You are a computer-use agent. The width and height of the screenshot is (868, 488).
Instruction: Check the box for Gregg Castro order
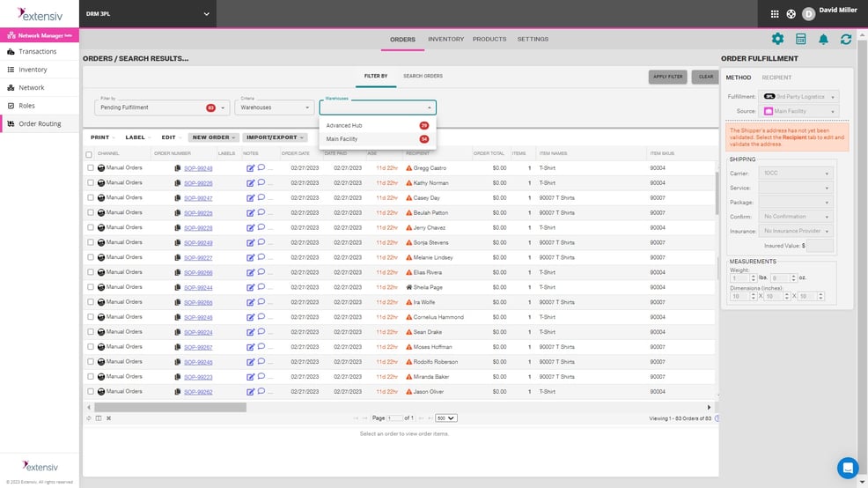pos(90,168)
